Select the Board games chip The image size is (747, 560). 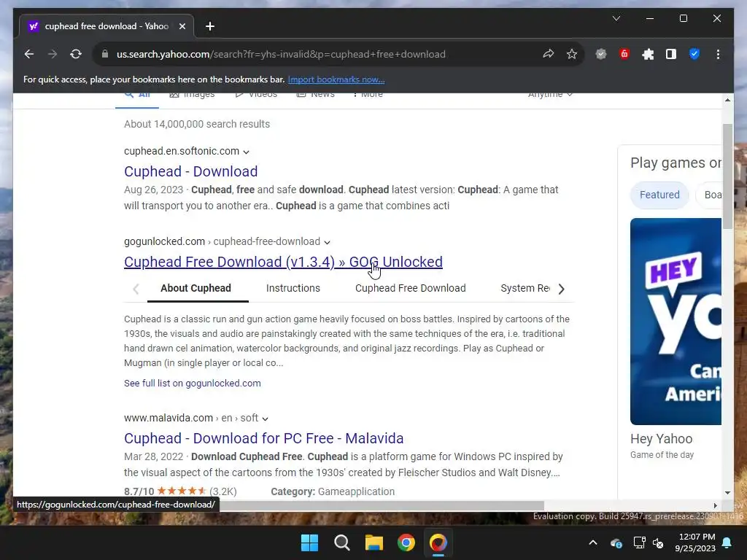(x=709, y=195)
